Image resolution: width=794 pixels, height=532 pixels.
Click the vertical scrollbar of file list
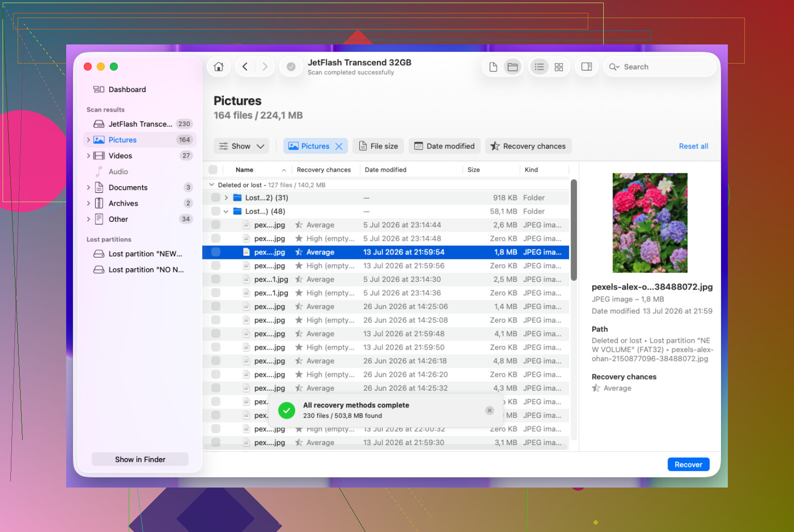click(x=574, y=230)
